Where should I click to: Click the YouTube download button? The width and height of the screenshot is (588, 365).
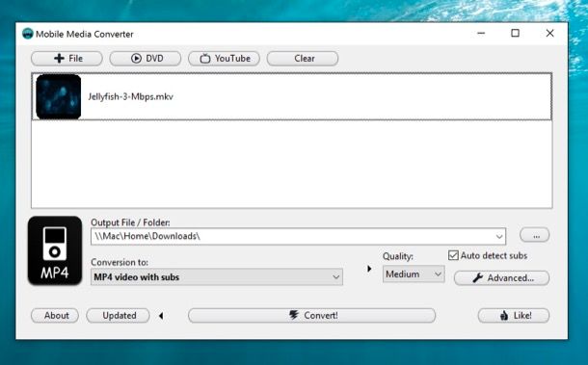pos(224,59)
